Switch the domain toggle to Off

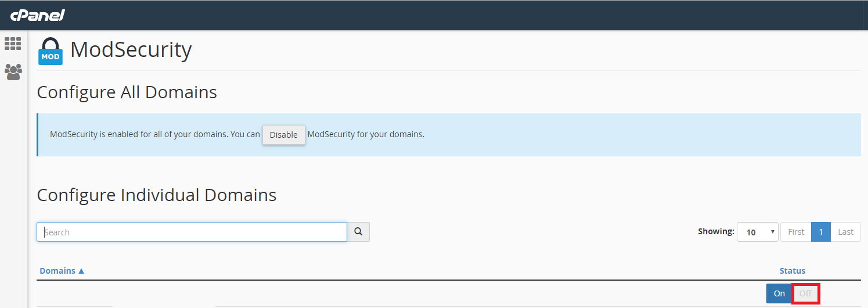[x=805, y=293]
